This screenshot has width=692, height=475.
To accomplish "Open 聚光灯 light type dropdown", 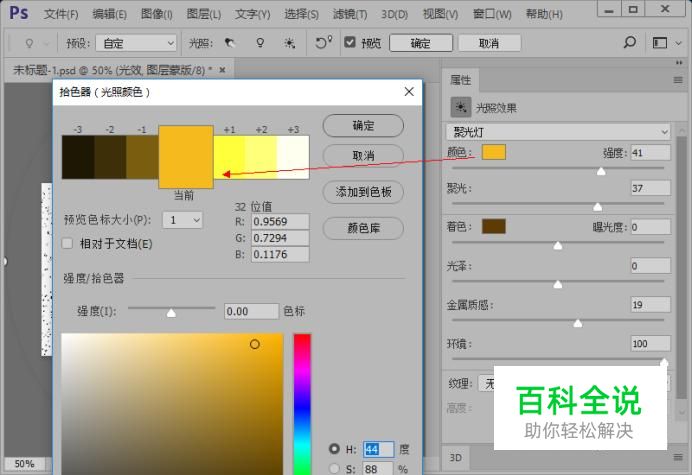I will (x=558, y=132).
